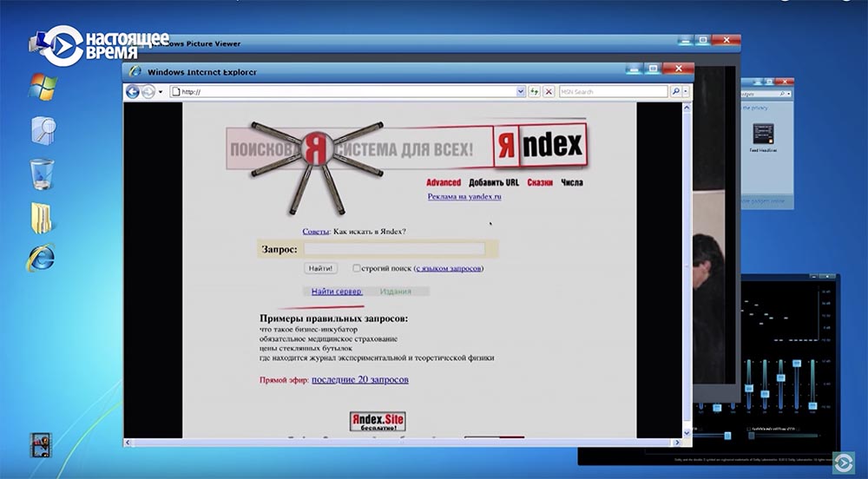
Task: Click the page icon inside the address bar
Action: point(175,92)
